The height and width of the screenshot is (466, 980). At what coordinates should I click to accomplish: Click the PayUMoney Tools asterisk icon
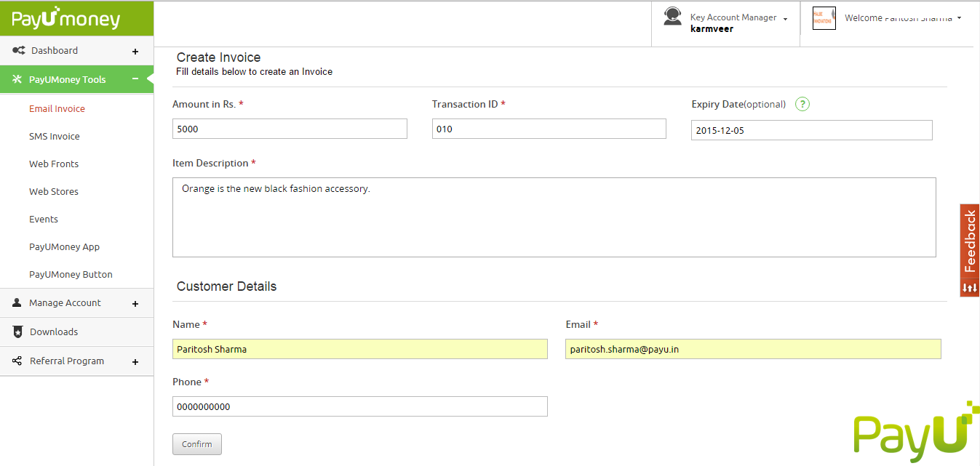point(17,79)
